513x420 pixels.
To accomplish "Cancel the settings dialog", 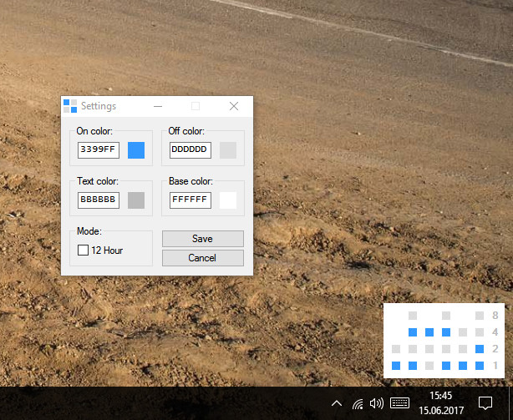I will (203, 258).
